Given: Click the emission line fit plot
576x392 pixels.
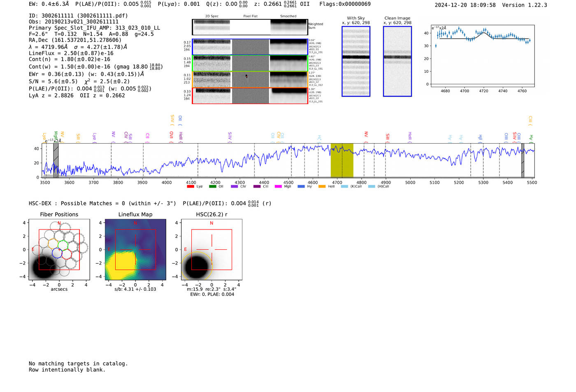Looking at the screenshot, I should coord(482,56).
